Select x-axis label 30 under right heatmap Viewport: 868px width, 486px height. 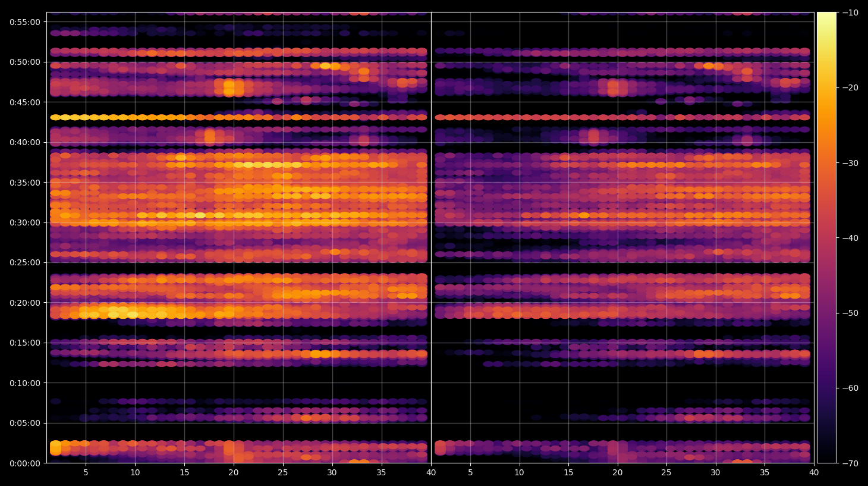[715, 473]
